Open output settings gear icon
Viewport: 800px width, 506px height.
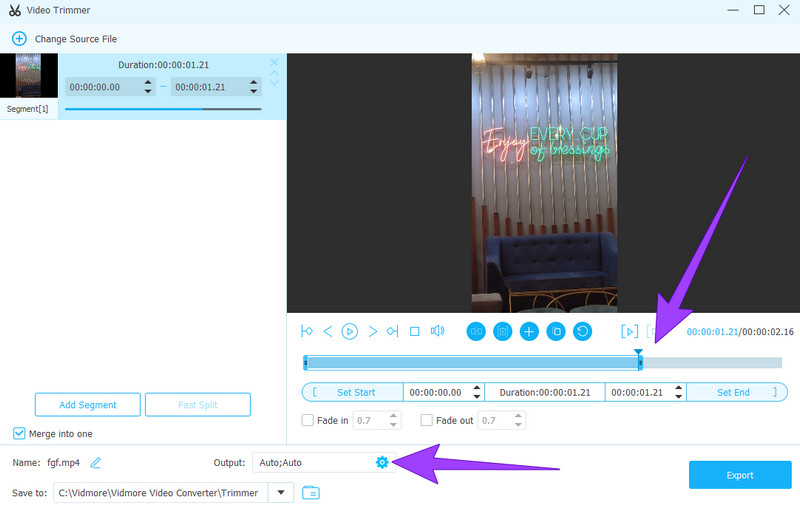click(x=382, y=462)
